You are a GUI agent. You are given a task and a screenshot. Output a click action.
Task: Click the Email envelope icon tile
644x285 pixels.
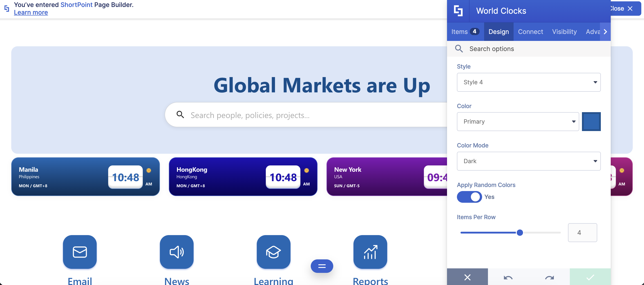pos(80,252)
